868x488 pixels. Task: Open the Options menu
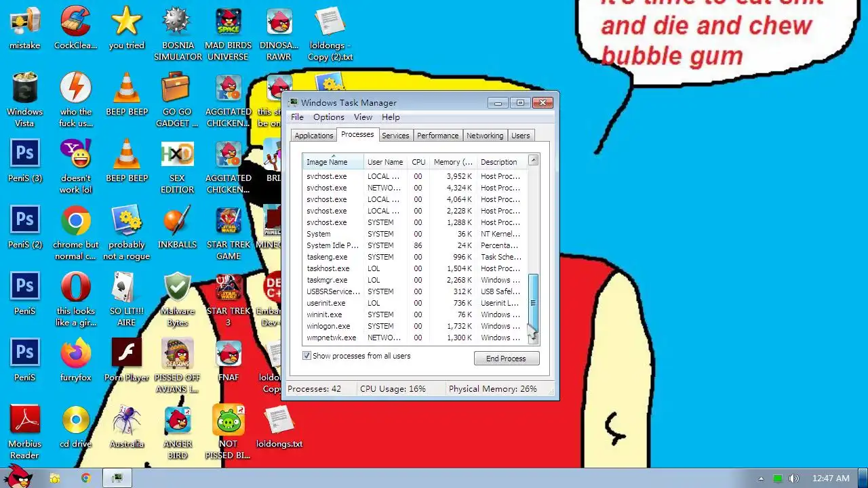(328, 117)
